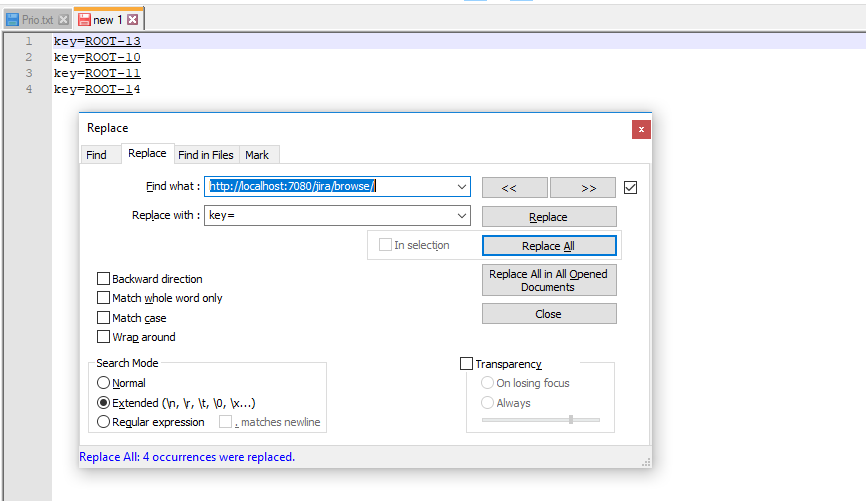Select Regular expression search mode
This screenshot has height=501, width=866.
click(x=103, y=421)
